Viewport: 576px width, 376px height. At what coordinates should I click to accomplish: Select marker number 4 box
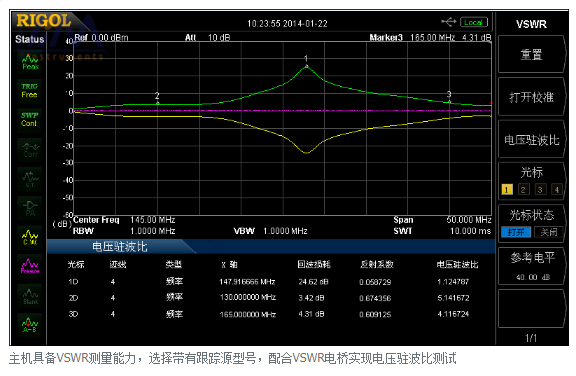[x=557, y=189]
